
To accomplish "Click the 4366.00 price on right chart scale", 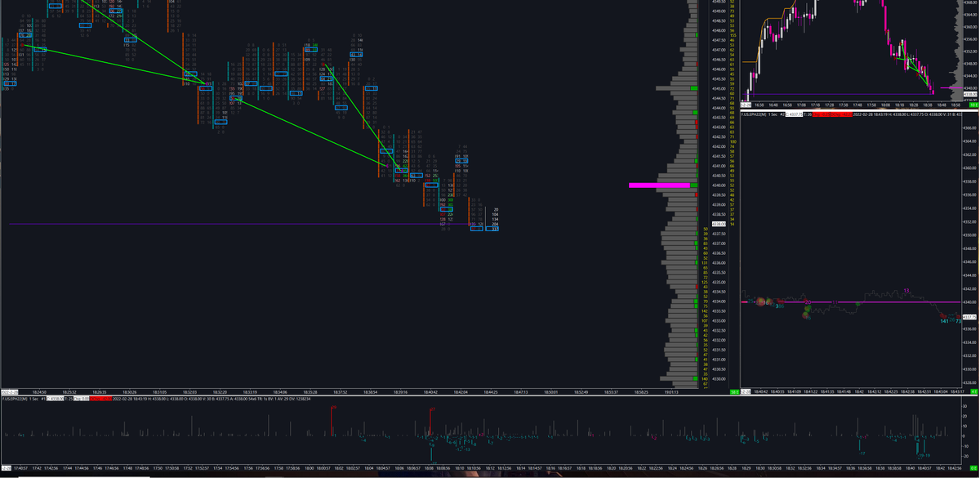I will click(x=970, y=127).
